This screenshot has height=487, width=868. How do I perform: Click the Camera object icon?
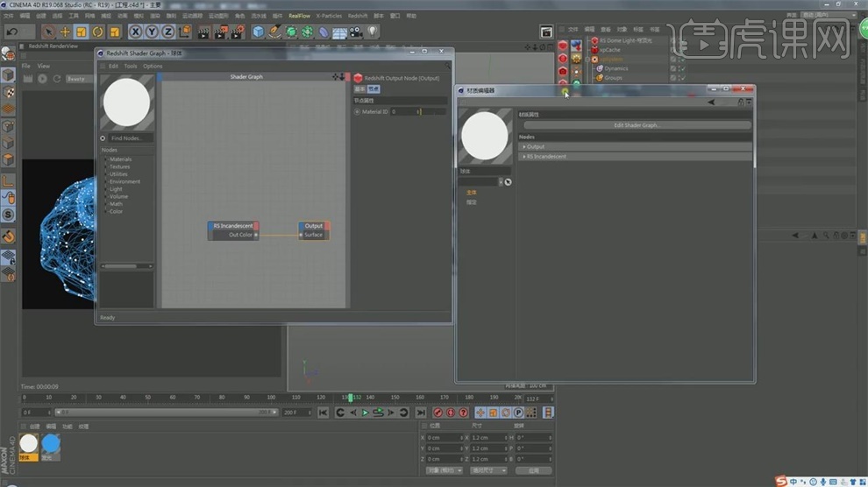[x=356, y=32]
